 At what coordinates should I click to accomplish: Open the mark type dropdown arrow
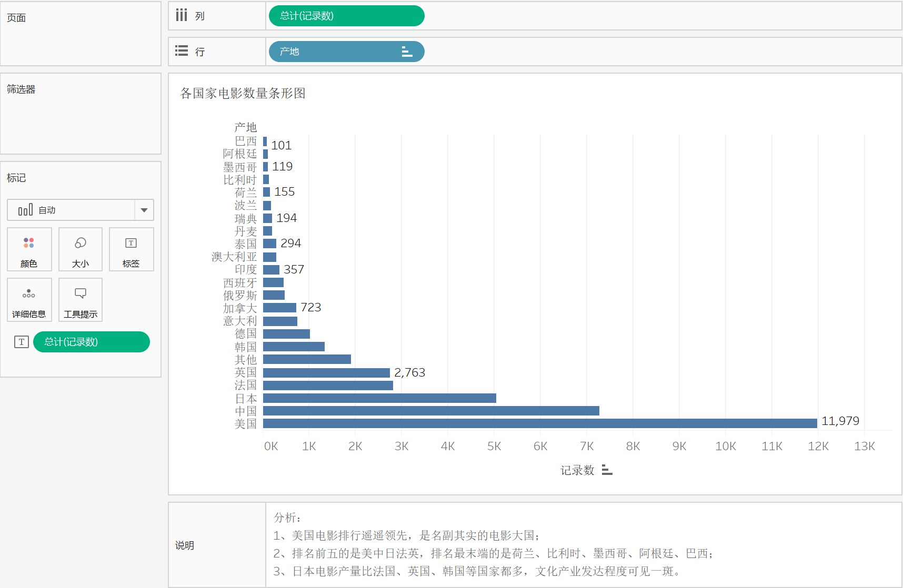144,210
